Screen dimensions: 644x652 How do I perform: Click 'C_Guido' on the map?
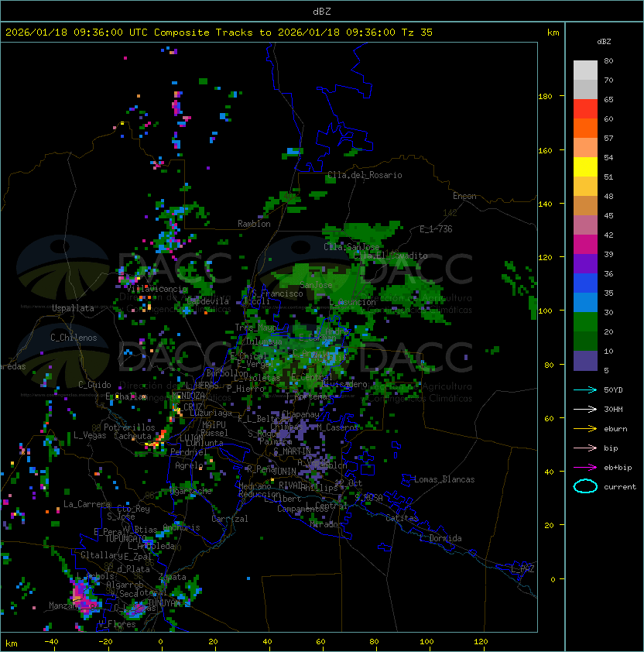pos(94,385)
